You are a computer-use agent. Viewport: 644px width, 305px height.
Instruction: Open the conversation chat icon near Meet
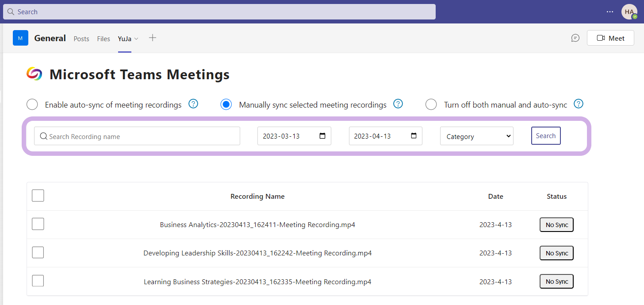coord(575,38)
